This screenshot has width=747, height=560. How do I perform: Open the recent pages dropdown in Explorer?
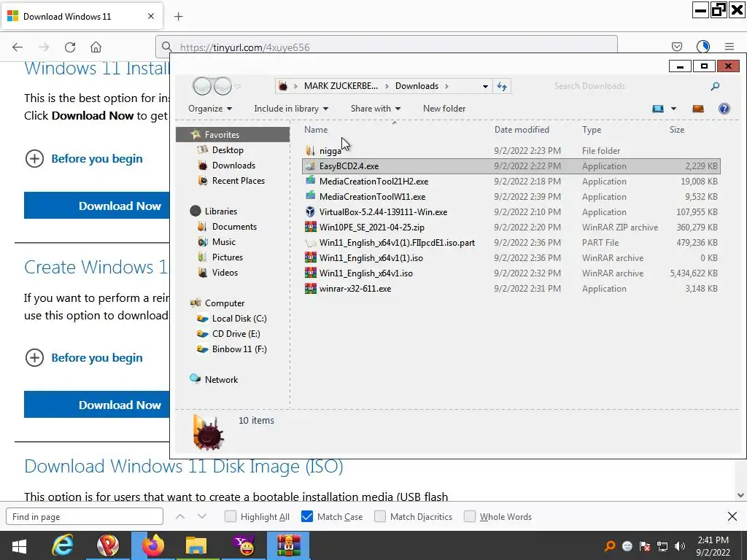coord(238,86)
